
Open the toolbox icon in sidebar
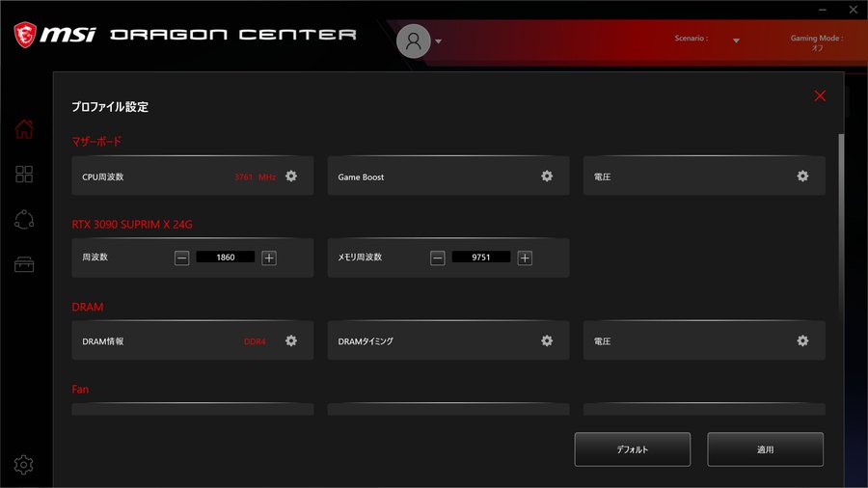pos(24,264)
